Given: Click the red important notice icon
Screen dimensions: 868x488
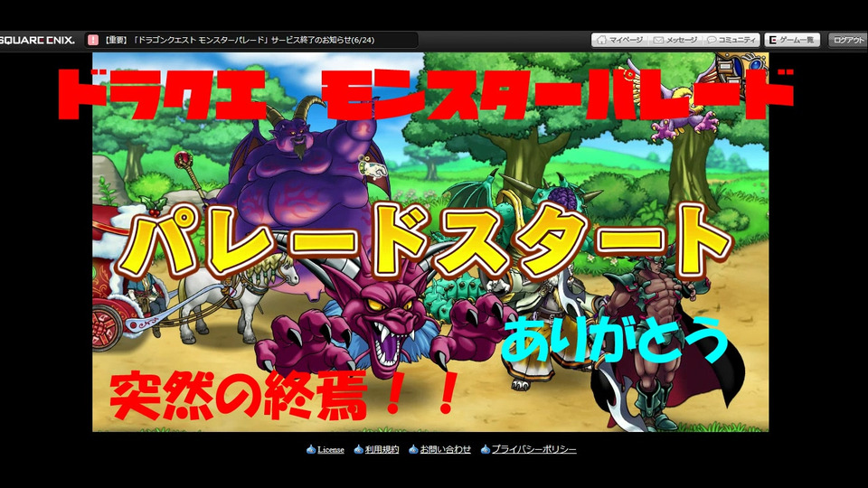Looking at the screenshot, I should pyautogui.click(x=93, y=40).
